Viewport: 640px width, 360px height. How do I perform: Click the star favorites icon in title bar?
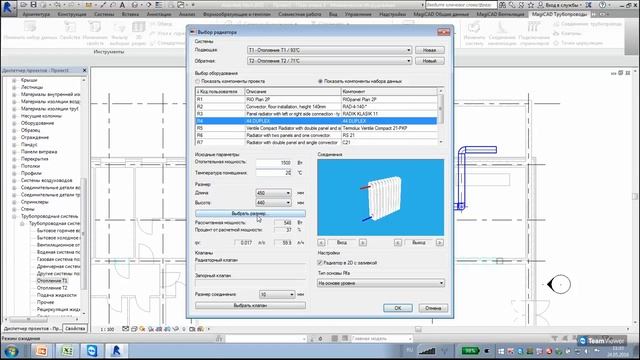click(x=531, y=5)
